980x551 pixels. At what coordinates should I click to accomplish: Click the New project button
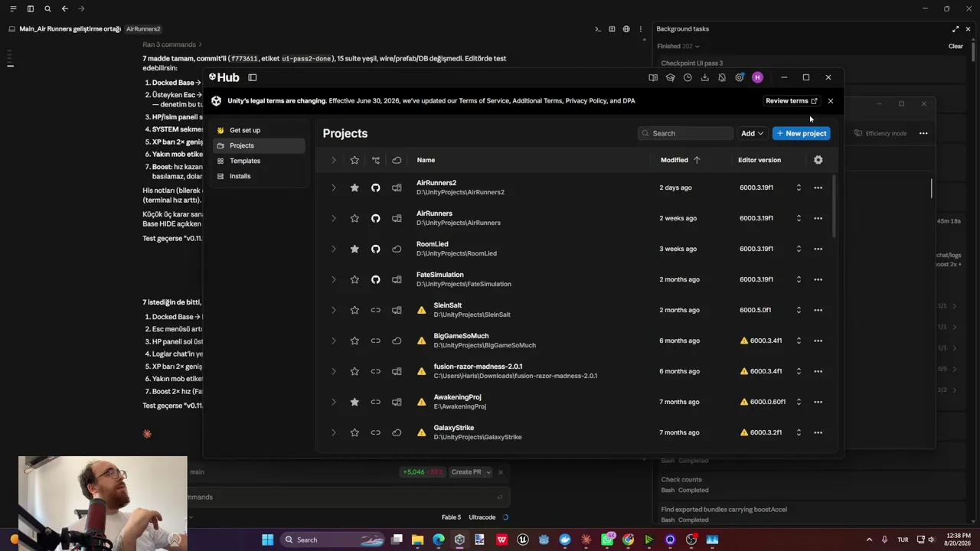802,133
